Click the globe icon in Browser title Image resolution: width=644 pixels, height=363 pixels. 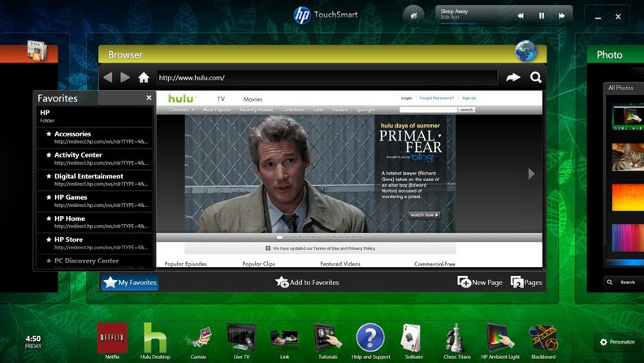[x=525, y=51]
